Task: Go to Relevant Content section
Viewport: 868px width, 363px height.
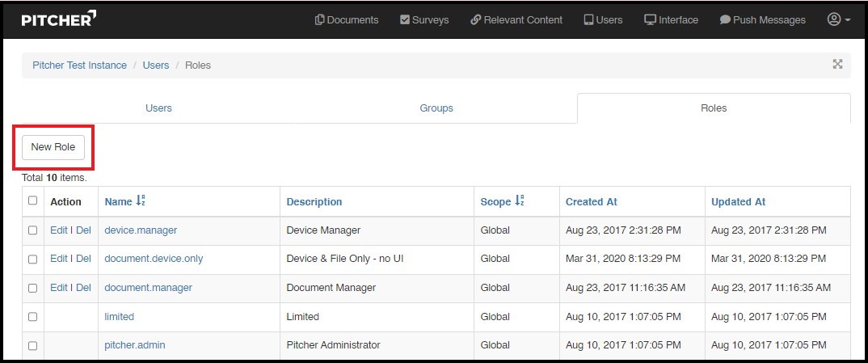Action: pos(516,20)
